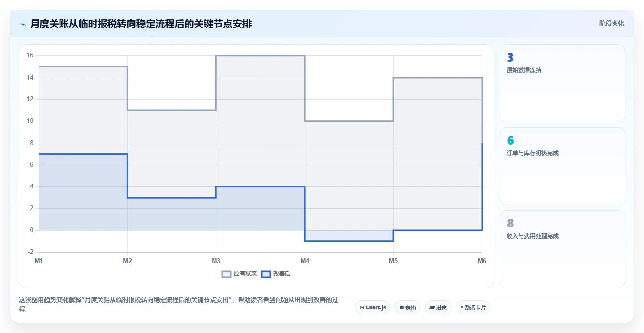Click the chart title 月度关账 heading

[141, 24]
